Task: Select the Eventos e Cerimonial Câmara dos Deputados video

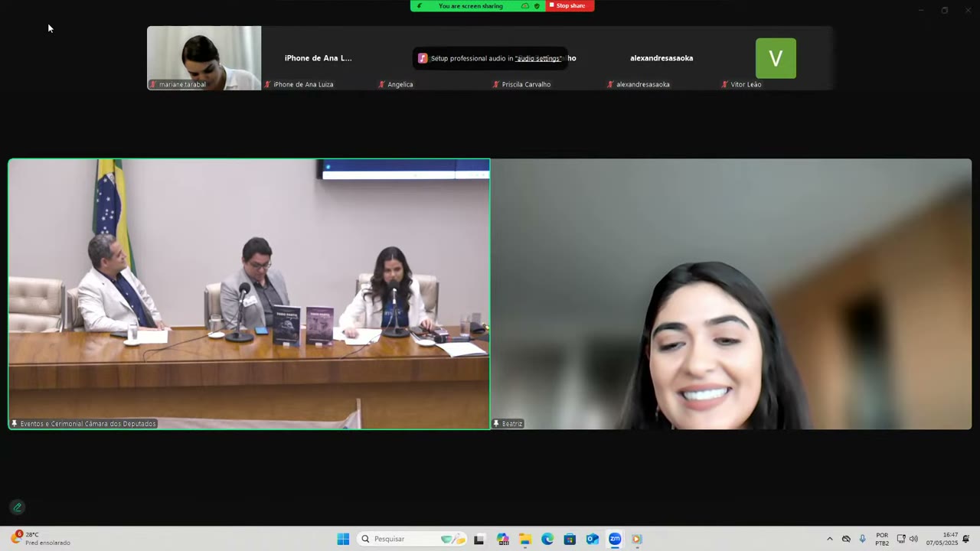Action: pos(249,294)
